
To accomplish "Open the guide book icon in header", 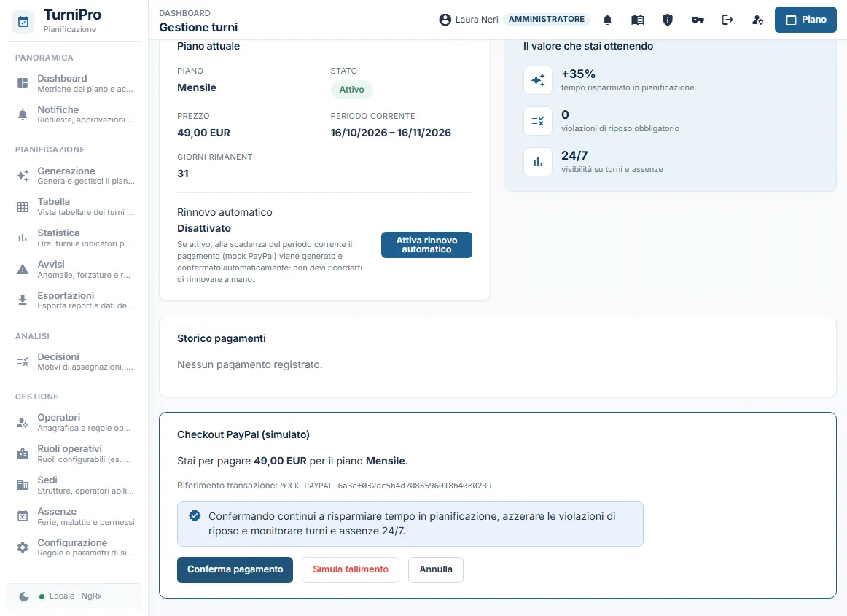I will tap(637, 20).
